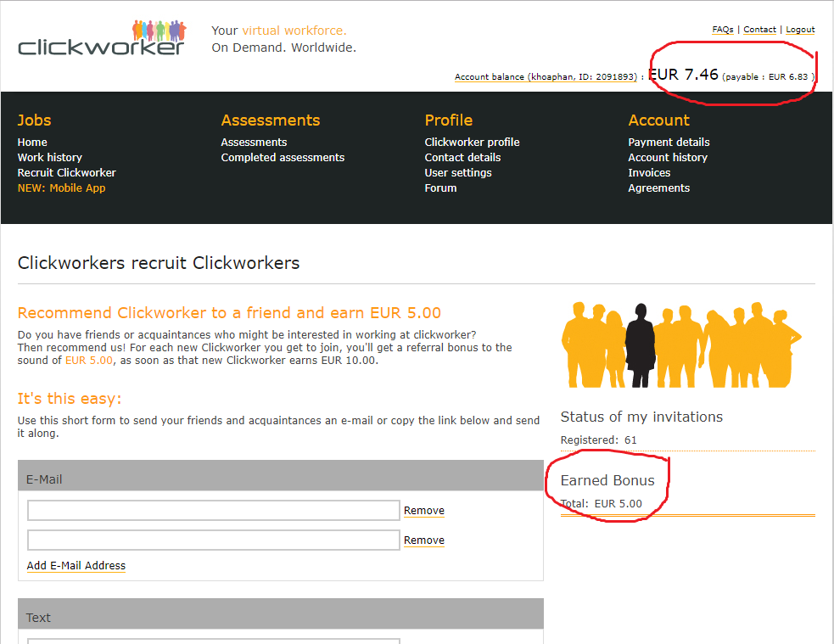This screenshot has height=644, width=834.
Task: Remove the first e-mail field
Action: click(x=424, y=511)
